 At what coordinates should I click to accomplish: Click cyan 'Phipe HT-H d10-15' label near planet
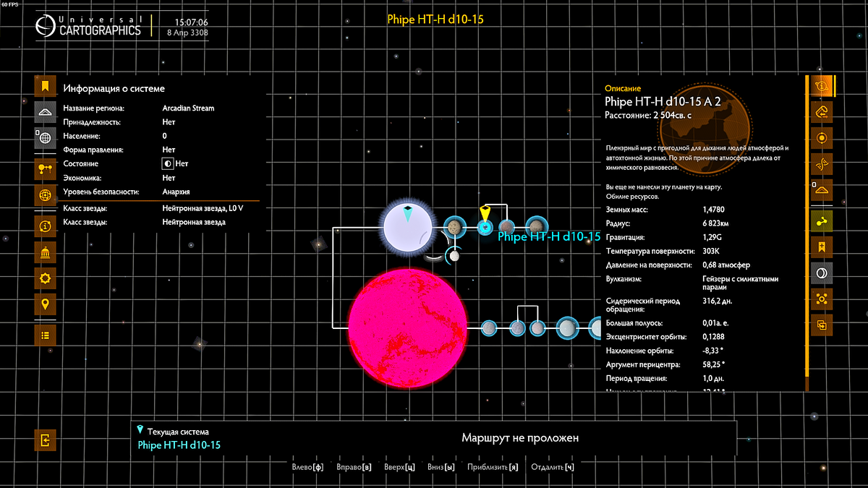[x=550, y=236]
